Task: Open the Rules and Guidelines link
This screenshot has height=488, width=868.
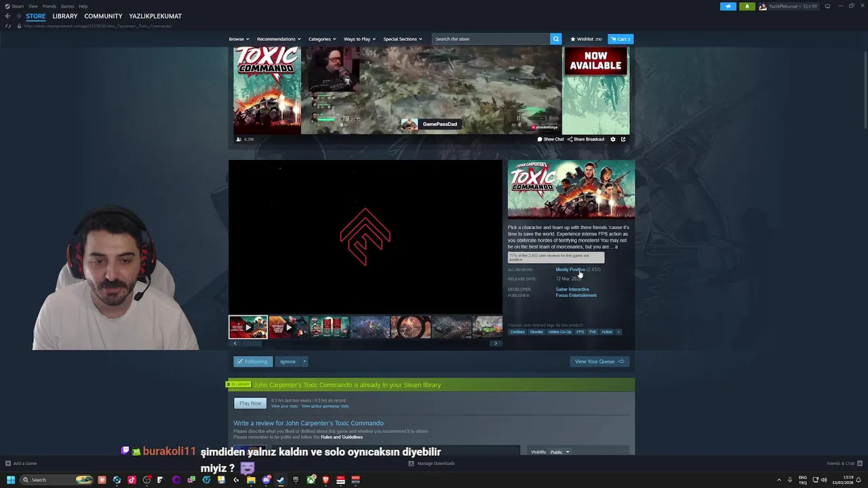Action: point(342,437)
